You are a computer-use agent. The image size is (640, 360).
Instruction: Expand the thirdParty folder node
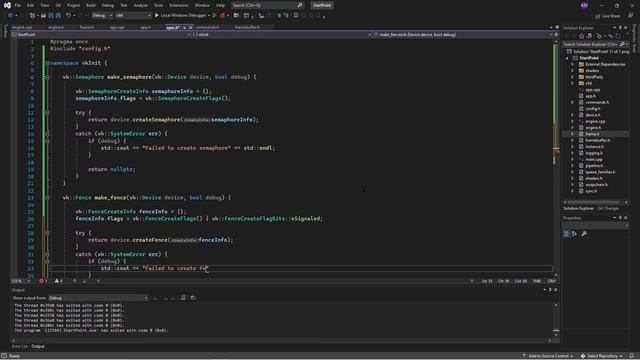click(x=572, y=77)
